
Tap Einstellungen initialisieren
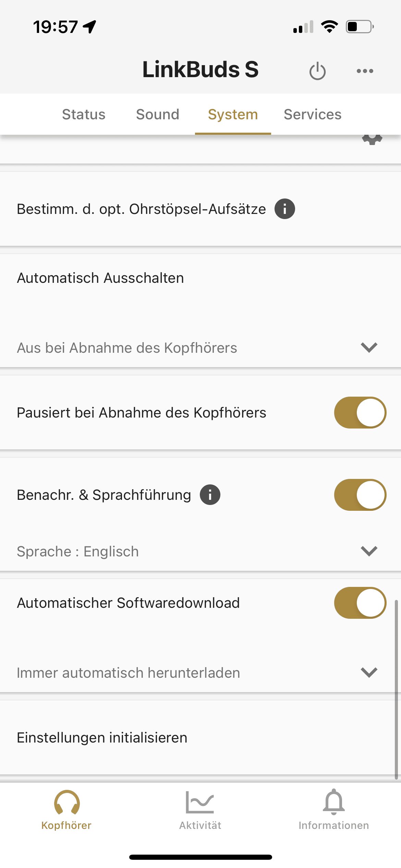click(x=102, y=737)
